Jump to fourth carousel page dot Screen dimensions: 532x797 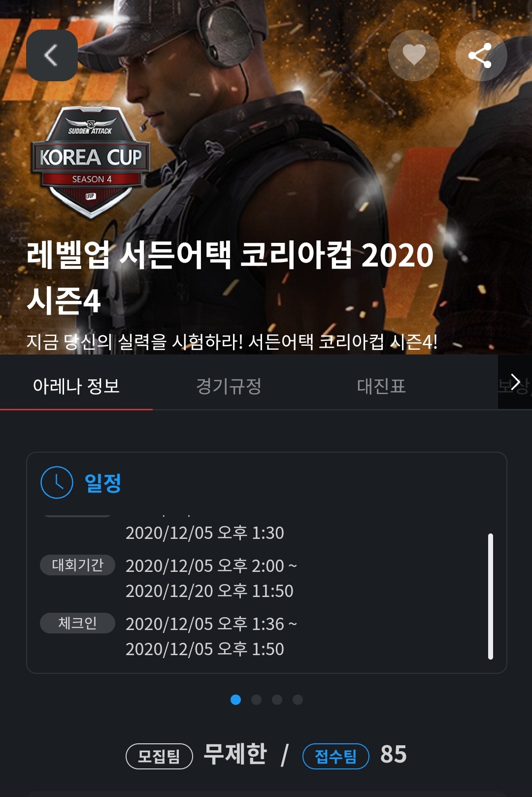tap(298, 699)
